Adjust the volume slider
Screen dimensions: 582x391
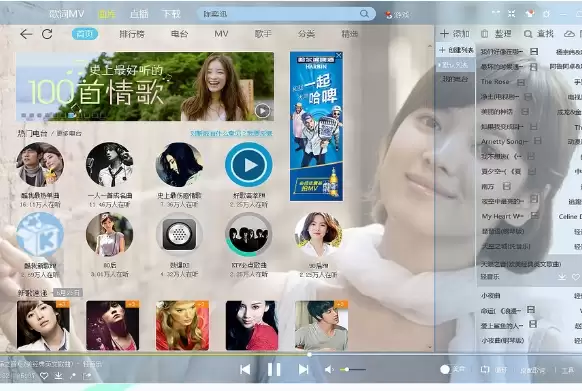(353, 369)
